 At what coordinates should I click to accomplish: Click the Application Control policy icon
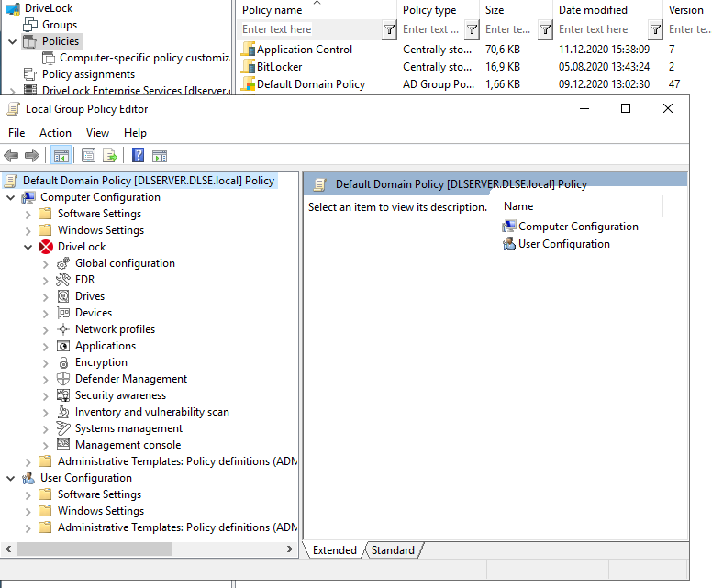(249, 50)
